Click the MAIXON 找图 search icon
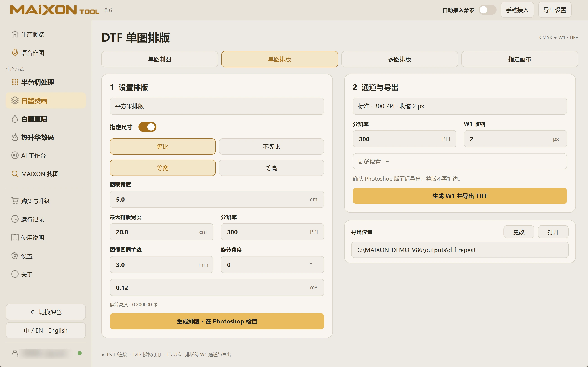The height and width of the screenshot is (367, 588). click(15, 174)
